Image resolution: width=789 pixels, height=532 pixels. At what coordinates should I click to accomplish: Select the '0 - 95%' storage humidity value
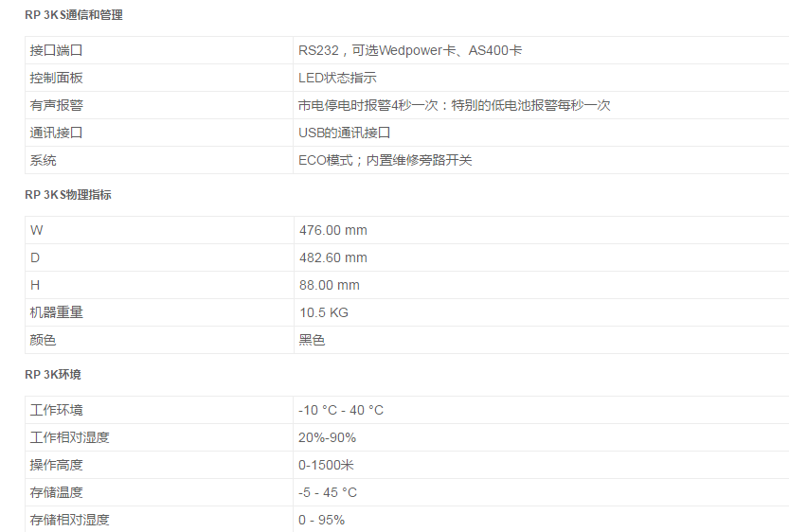click(x=321, y=520)
